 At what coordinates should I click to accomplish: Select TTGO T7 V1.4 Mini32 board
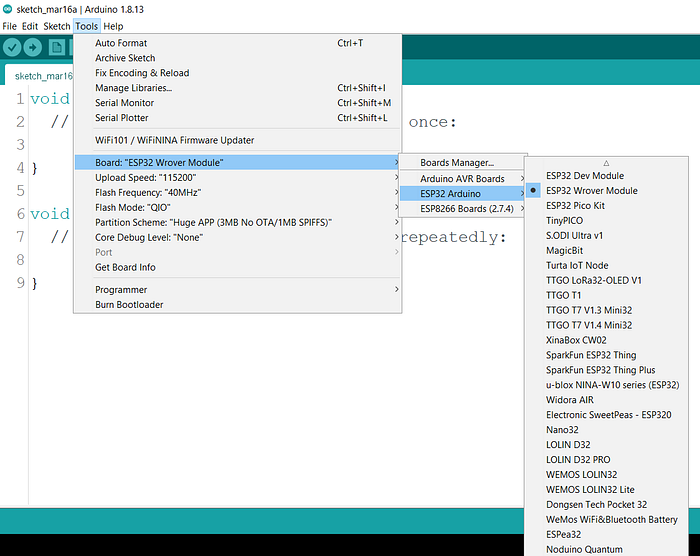pos(606,325)
